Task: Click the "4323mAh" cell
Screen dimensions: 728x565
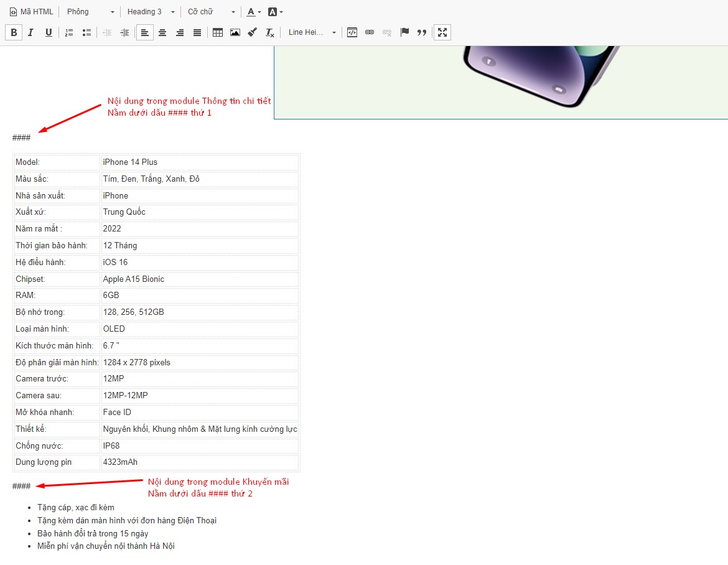Action: click(x=200, y=462)
